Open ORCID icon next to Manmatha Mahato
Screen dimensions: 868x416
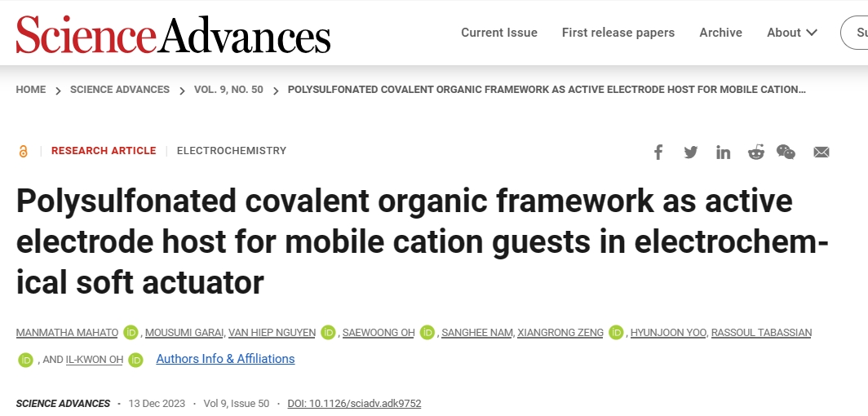click(131, 333)
